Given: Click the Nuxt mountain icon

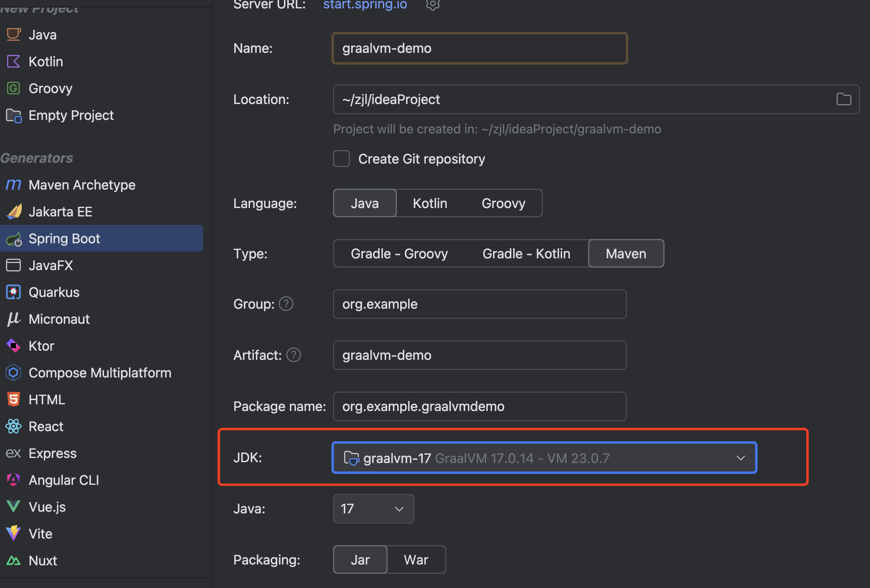Looking at the screenshot, I should click(13, 560).
